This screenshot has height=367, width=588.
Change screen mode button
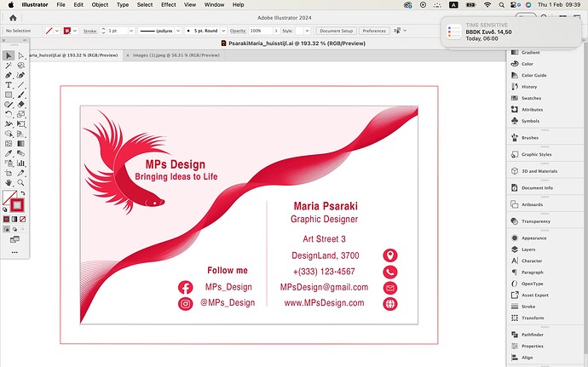14,239
